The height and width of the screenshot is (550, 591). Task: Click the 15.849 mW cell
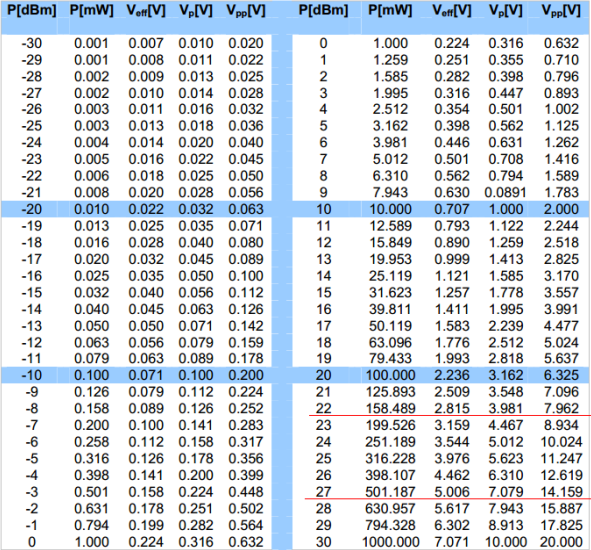click(x=390, y=243)
